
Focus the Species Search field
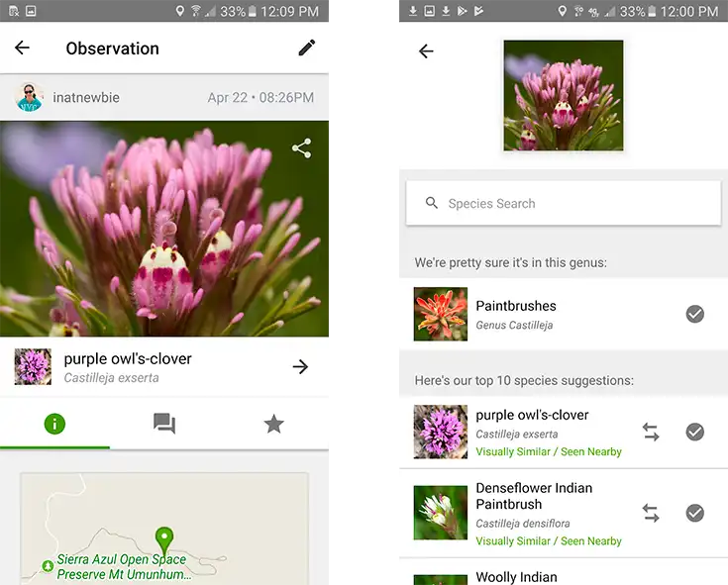[x=564, y=203]
